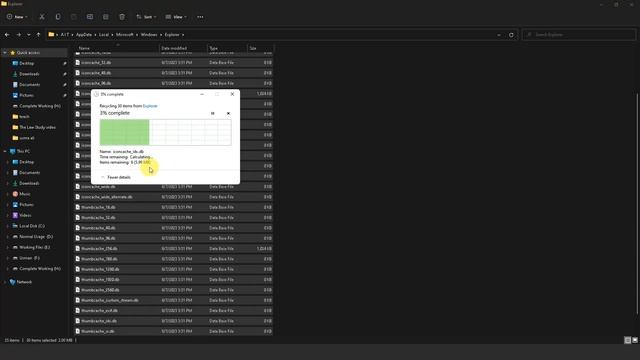Select file thumbcache_exif.db

[x=173, y=311]
